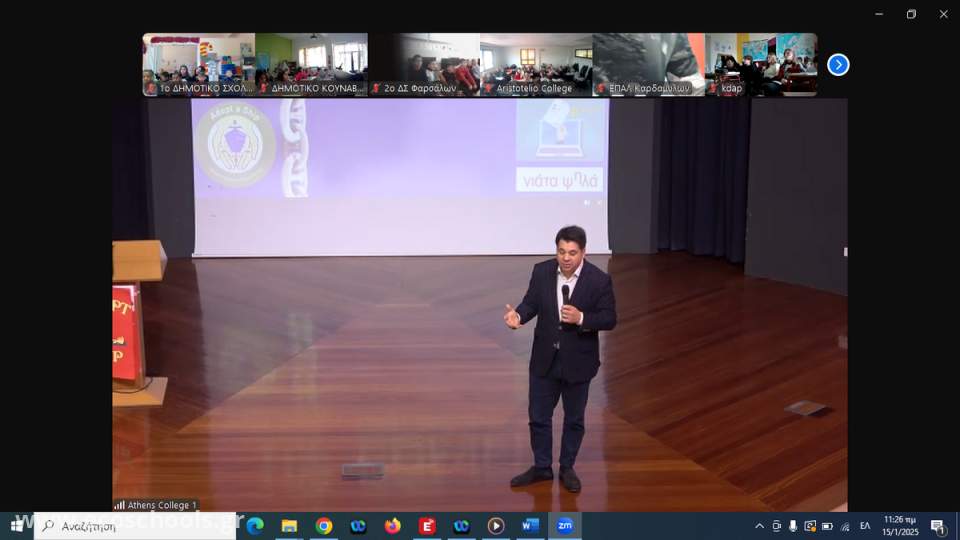Click the red E app taskbar icon
This screenshot has height=540, width=960.
(427, 526)
